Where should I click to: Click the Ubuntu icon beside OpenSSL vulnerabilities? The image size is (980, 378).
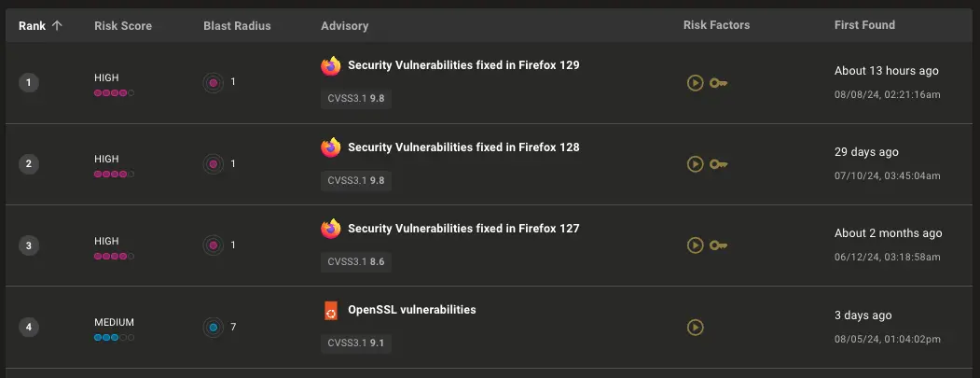(x=331, y=311)
